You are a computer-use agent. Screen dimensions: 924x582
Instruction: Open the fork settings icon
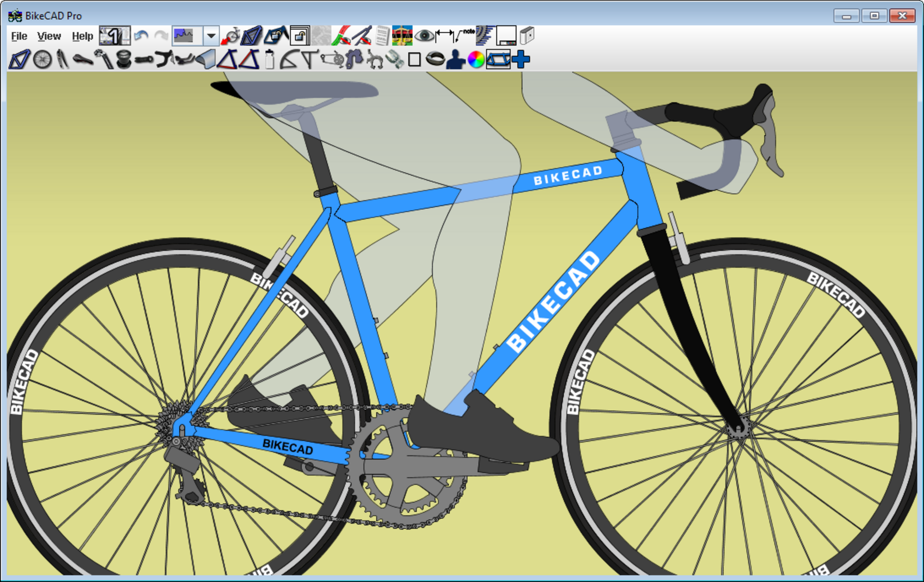[63, 60]
